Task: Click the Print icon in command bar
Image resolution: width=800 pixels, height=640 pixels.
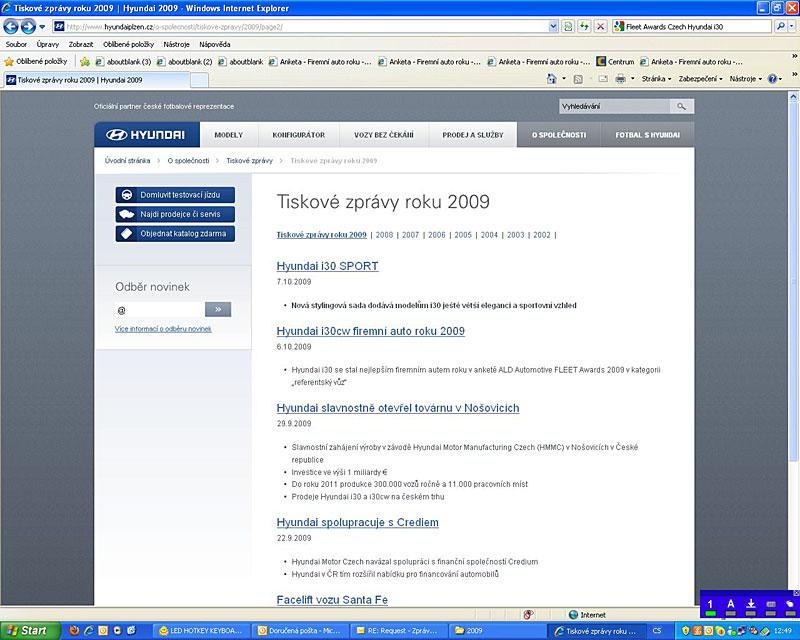Action: coord(620,79)
